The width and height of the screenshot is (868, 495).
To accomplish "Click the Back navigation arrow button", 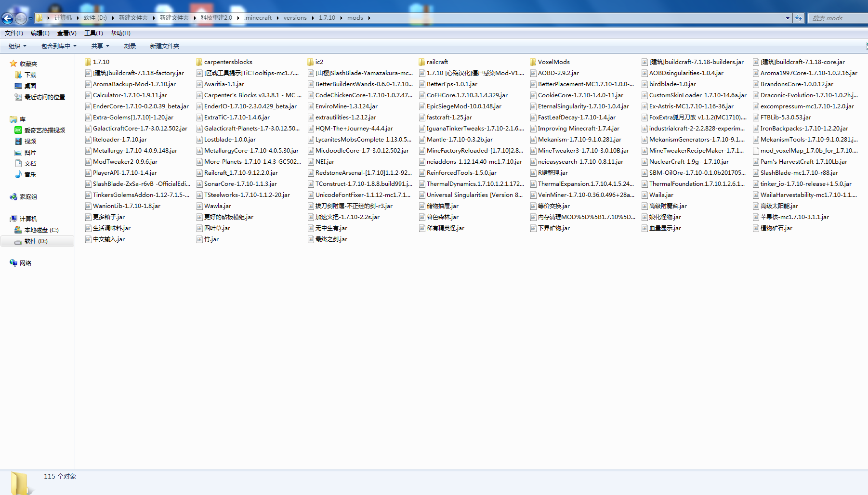I will click(x=7, y=18).
